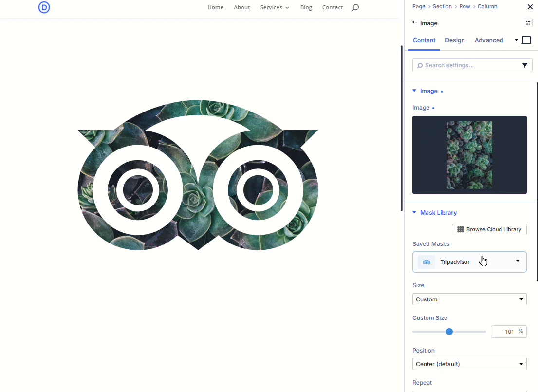Image resolution: width=538 pixels, height=392 pixels.
Task: Click the canvas vertical scrollbar
Action: (402, 128)
